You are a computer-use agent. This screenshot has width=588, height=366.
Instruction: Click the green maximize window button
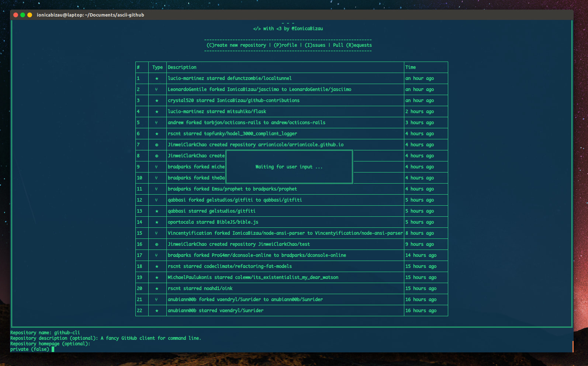click(23, 15)
